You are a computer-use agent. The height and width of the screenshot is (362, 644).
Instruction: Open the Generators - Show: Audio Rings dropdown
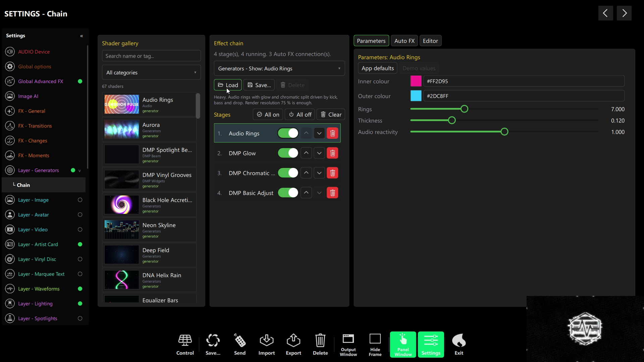279,68
